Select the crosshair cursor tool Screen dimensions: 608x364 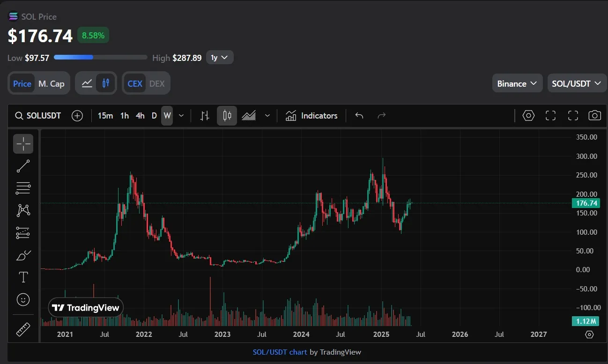pyautogui.click(x=23, y=144)
